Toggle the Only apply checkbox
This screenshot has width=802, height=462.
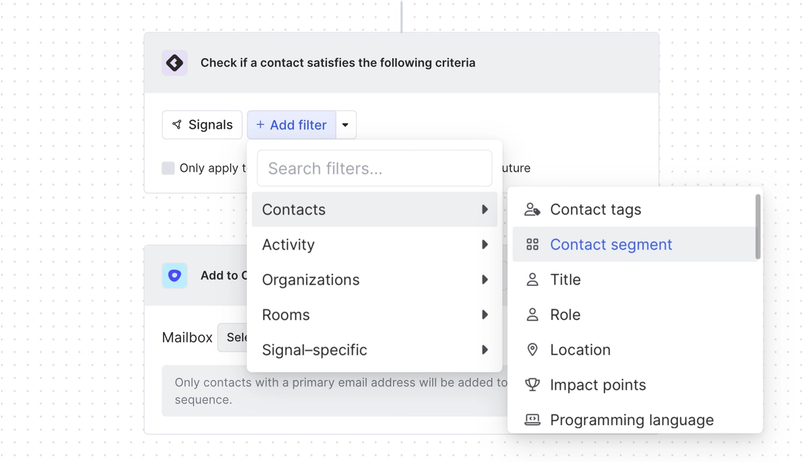(168, 168)
